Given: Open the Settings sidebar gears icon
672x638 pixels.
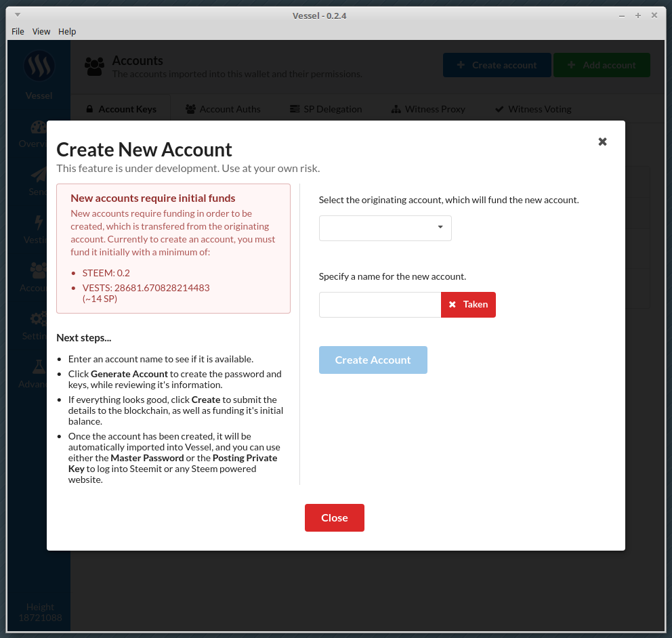Looking at the screenshot, I should (x=38, y=319).
